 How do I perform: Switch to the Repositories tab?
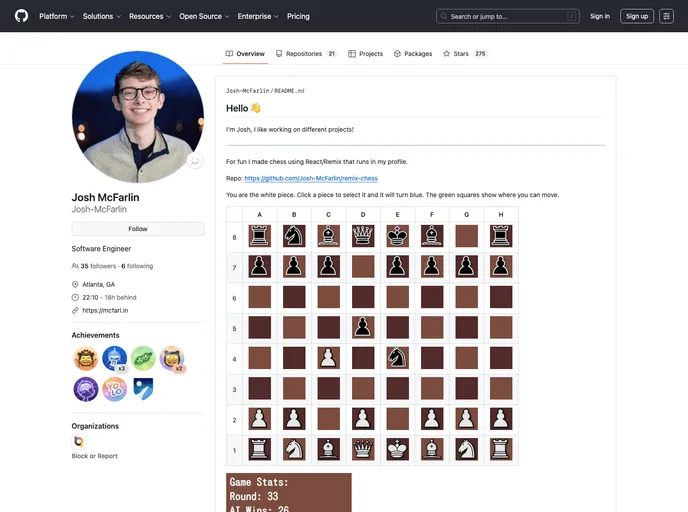coord(305,54)
